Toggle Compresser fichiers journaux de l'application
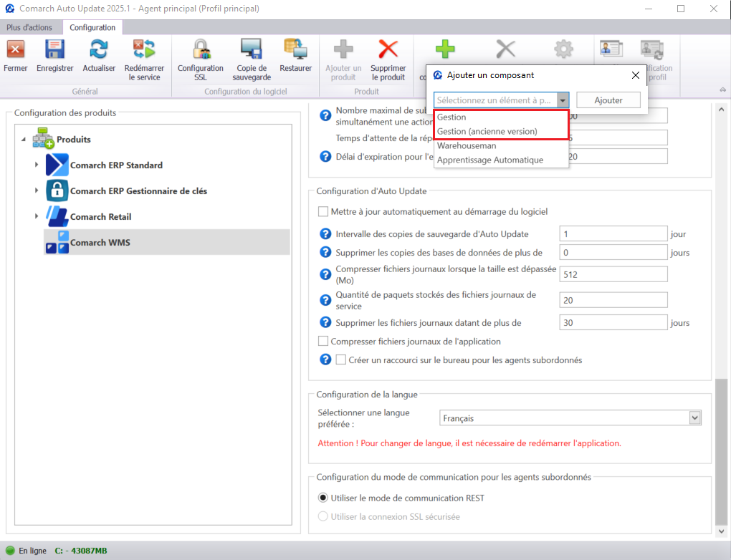The width and height of the screenshot is (731, 560). click(322, 341)
